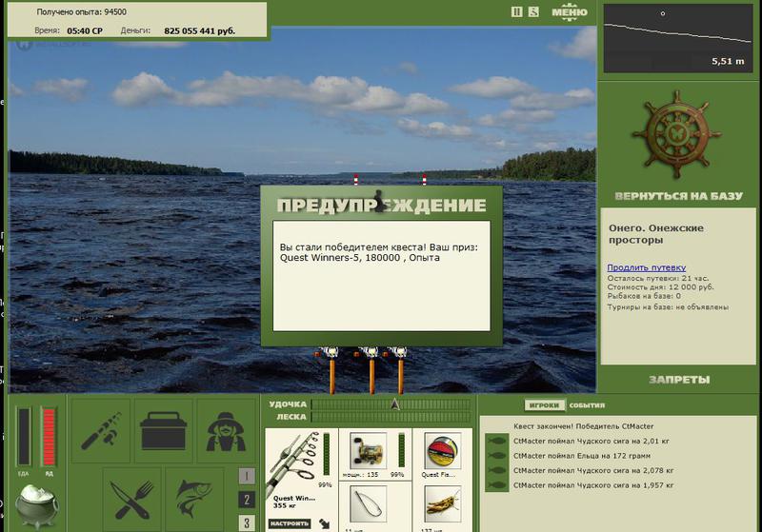Click the rod wear bar showing 99%

[327, 454]
